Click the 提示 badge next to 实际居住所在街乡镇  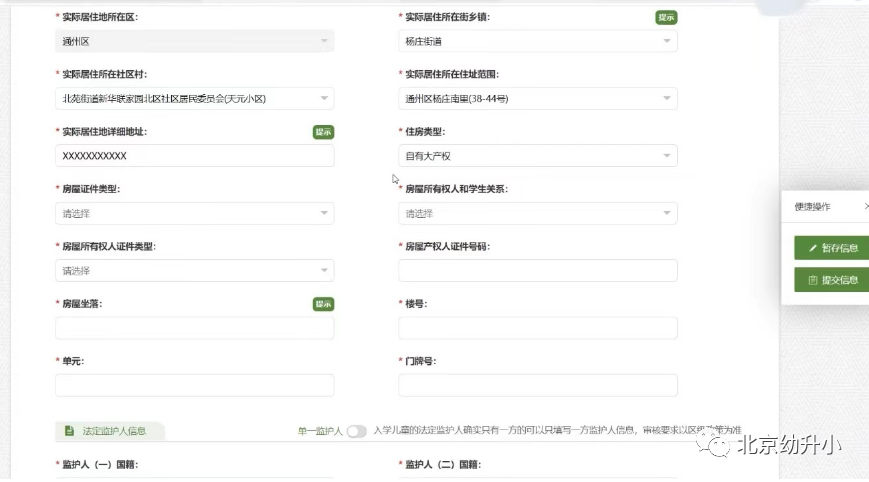coord(666,18)
